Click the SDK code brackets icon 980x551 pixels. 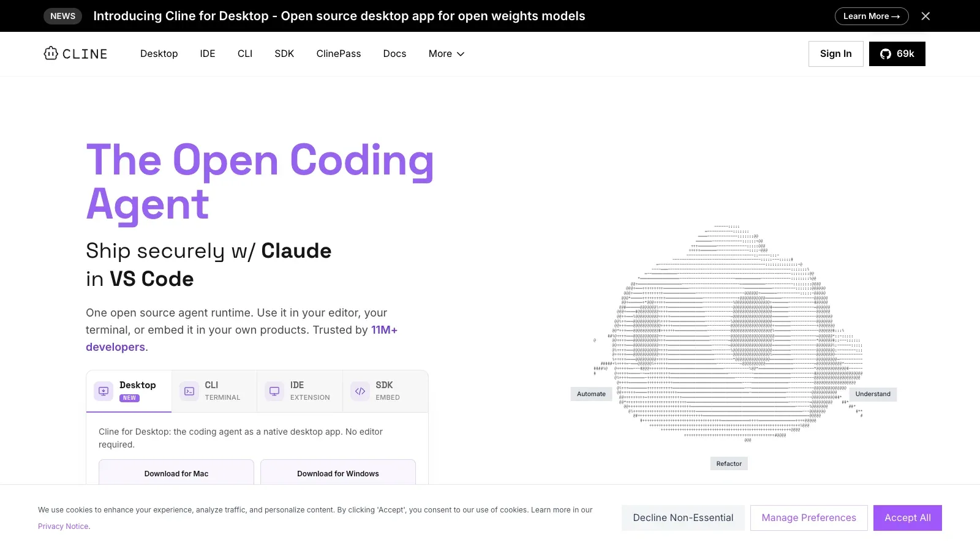[360, 391]
